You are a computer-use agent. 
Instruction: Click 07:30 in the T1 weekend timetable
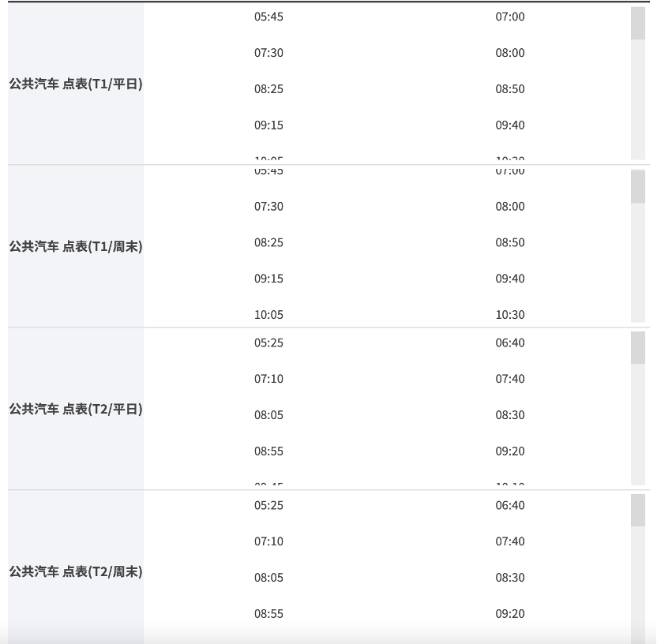[268, 206]
